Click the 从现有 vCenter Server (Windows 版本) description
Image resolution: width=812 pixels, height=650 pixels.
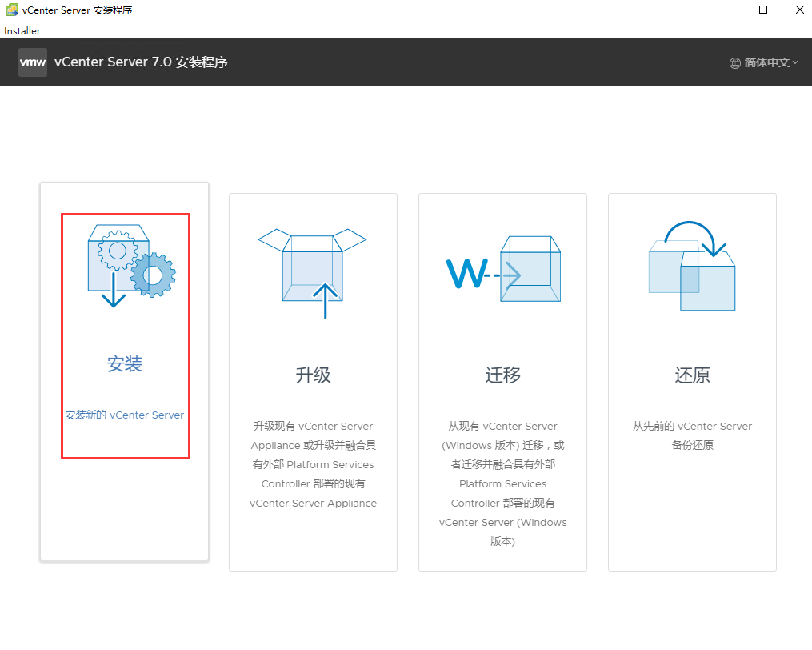(x=503, y=483)
